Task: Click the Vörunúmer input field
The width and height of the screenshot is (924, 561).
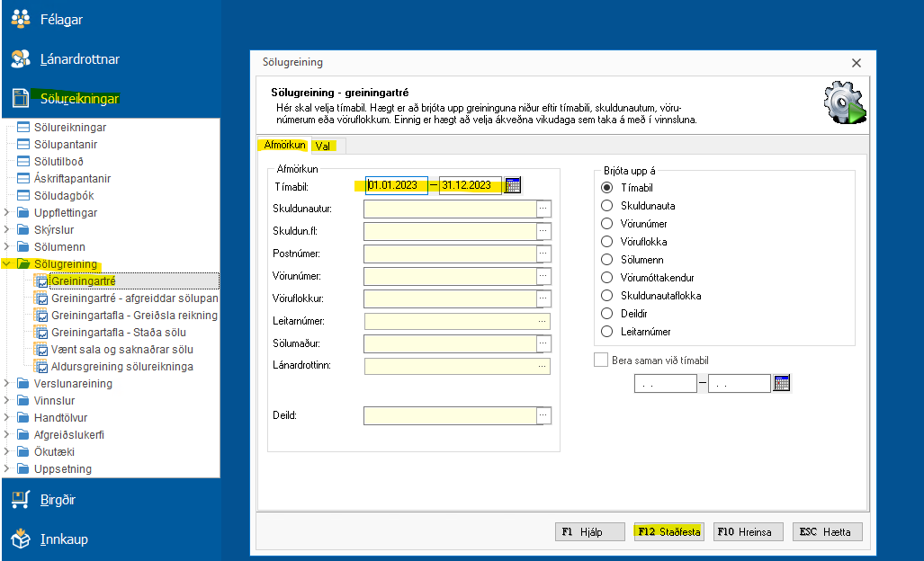Action: pyautogui.click(x=449, y=276)
